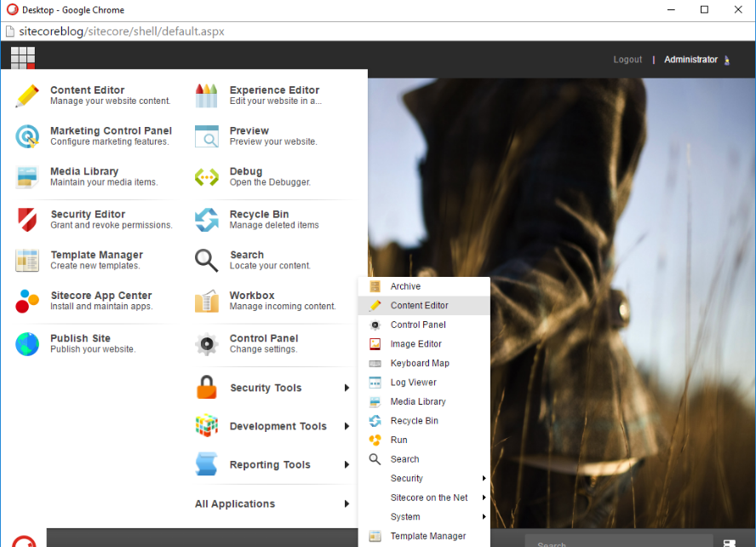Expand the Sitecore on the Net arrow
Viewport: 756px width, 547px height.
coord(484,498)
